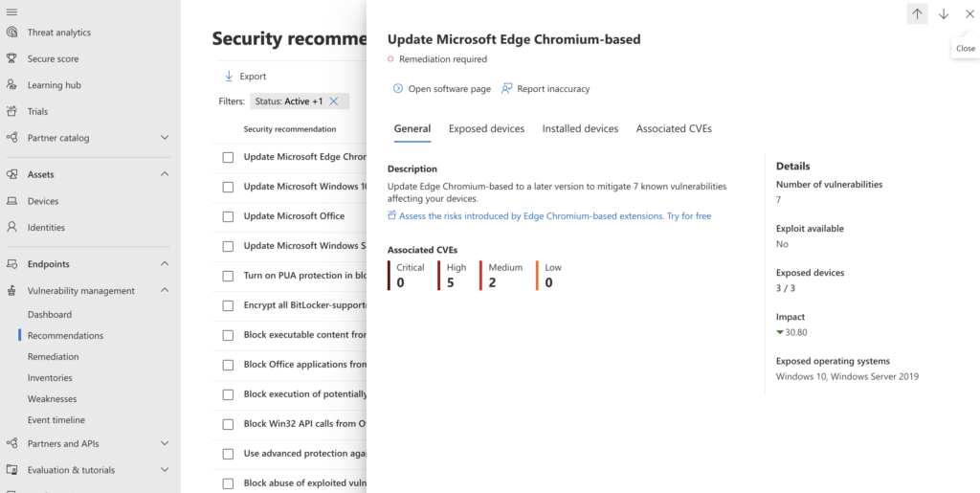Go to previous recommendation with up arrow
Image resolution: width=980 pixels, height=493 pixels.
click(917, 13)
